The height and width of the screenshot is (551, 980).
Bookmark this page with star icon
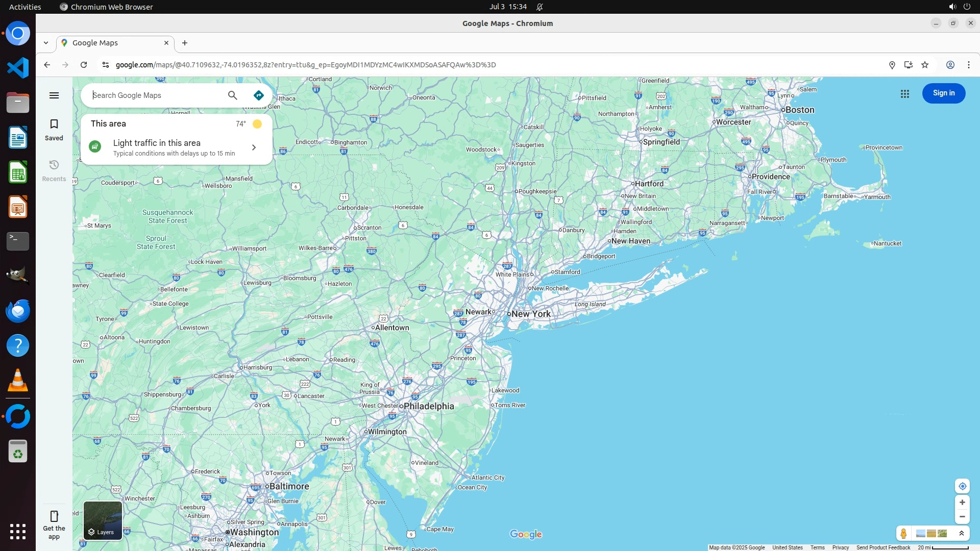pyautogui.click(x=925, y=65)
